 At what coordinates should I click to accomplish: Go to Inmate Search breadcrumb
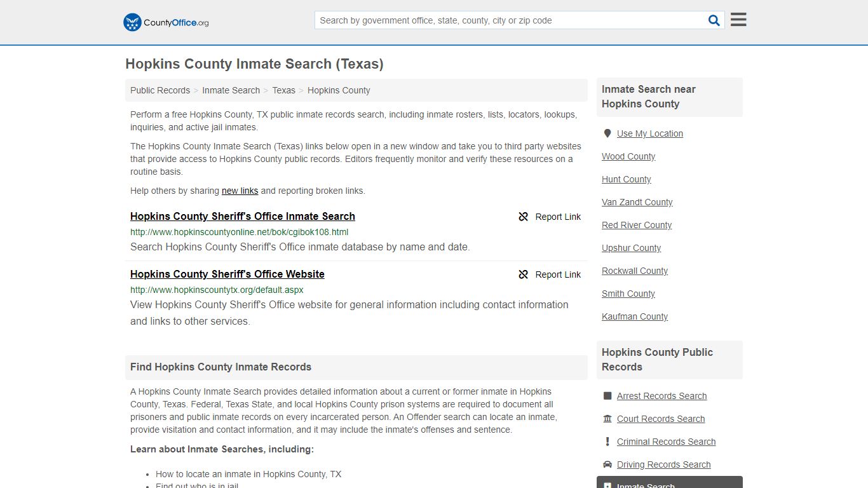click(x=231, y=90)
